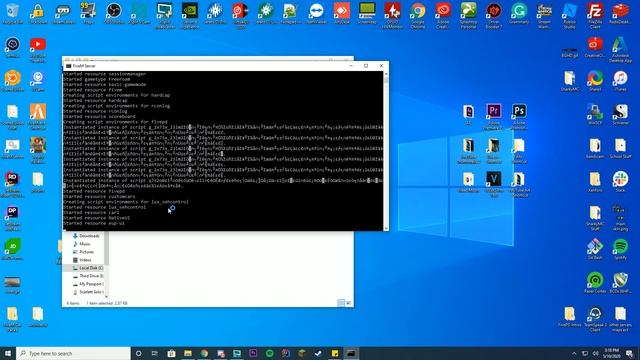Select the FiveM Server console taskbar button

tap(351, 353)
